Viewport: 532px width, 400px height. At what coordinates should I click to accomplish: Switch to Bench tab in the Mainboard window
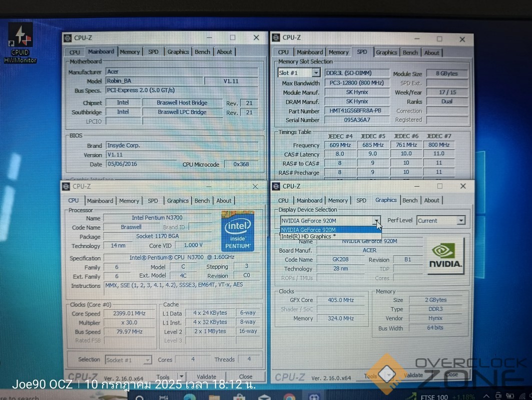coord(203,52)
